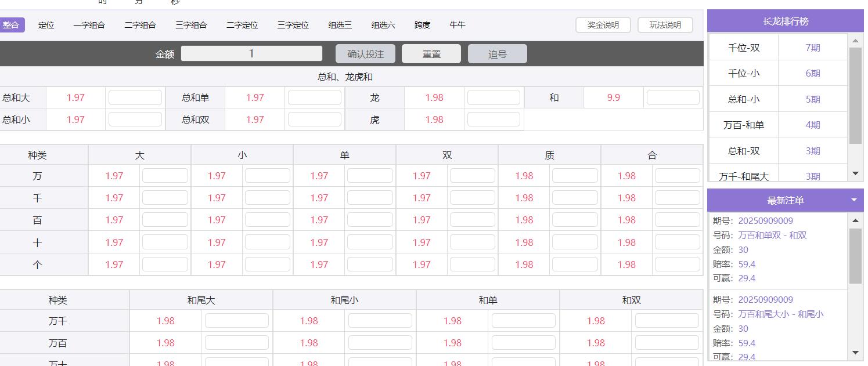Switch to the 定位 tab
Viewport: 868px width, 366px height.
pyautogui.click(x=46, y=25)
